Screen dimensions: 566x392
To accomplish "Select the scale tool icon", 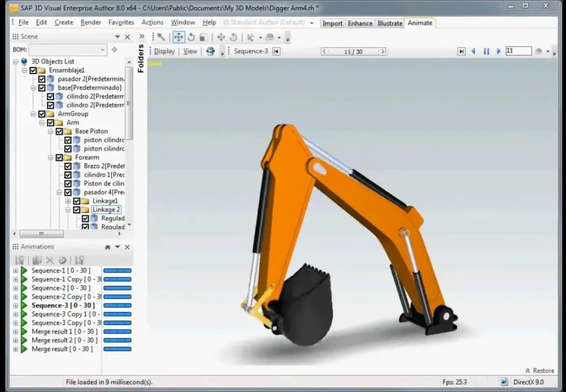I will click(x=203, y=37).
